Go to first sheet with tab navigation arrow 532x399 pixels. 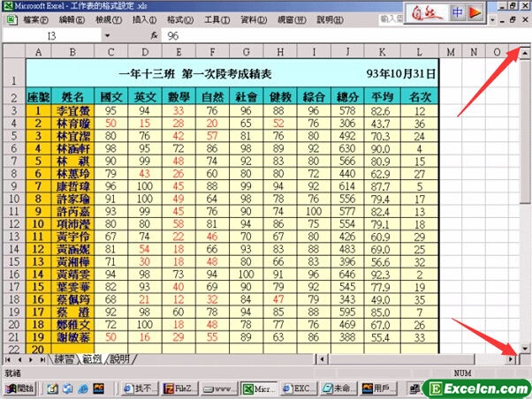pos(8,359)
